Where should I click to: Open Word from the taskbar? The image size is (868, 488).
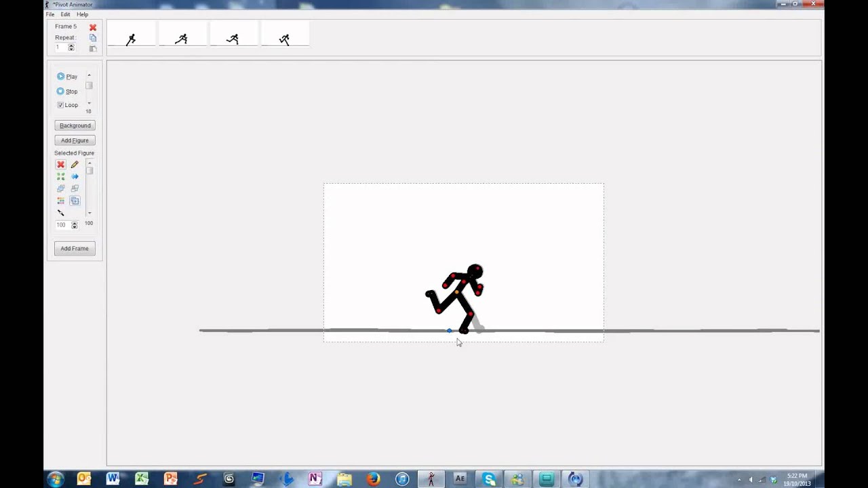point(113,479)
